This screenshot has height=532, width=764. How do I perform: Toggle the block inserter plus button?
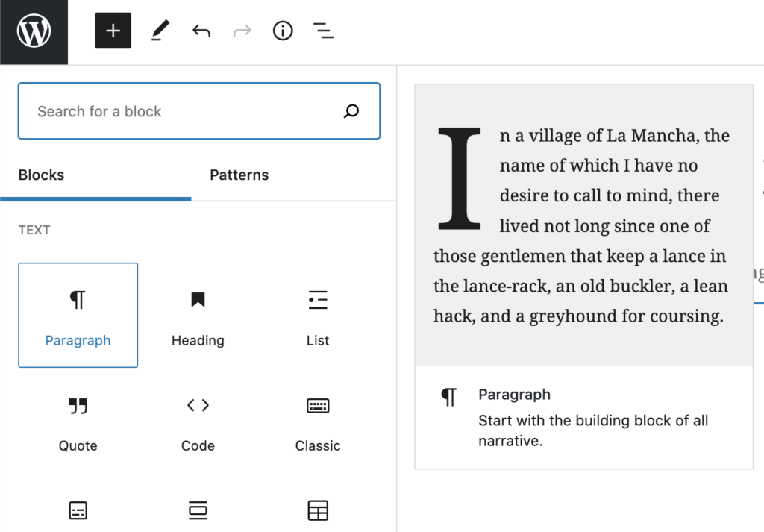click(x=113, y=31)
